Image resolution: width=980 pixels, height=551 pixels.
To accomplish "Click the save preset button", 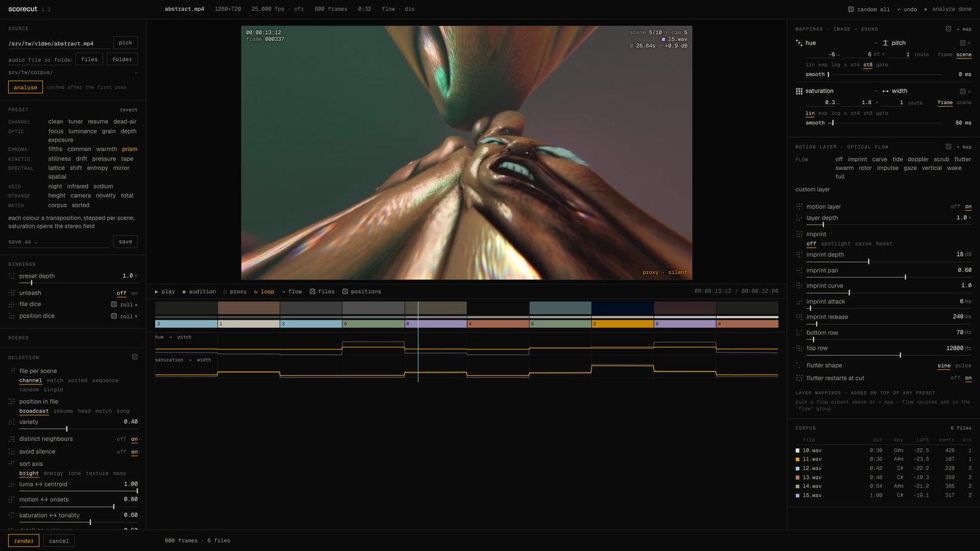I will tap(125, 241).
